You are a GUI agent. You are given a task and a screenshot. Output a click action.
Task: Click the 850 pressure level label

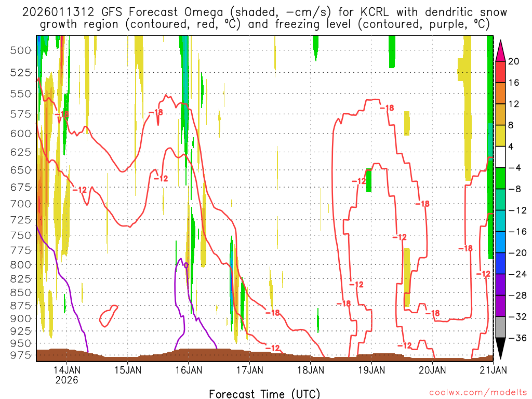pos(20,292)
